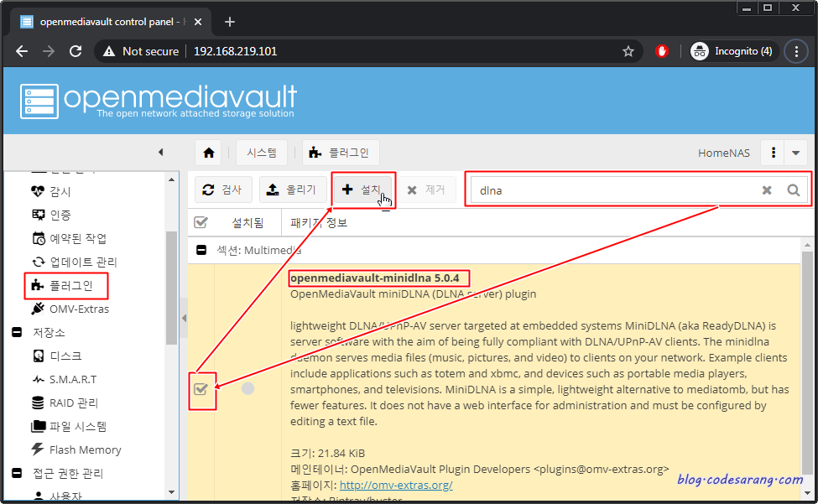Toggle the select-all checkbox in header

click(x=201, y=222)
